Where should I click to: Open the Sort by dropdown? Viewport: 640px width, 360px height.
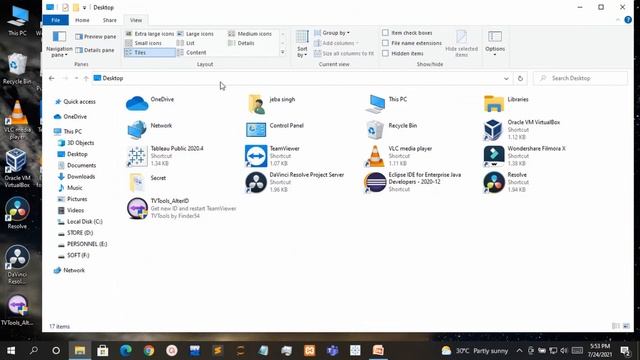click(x=302, y=44)
